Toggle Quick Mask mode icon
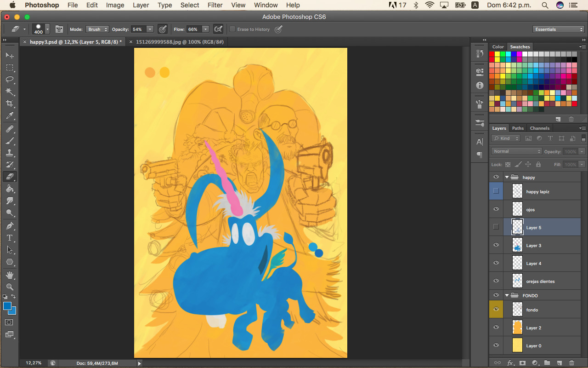 10,322
